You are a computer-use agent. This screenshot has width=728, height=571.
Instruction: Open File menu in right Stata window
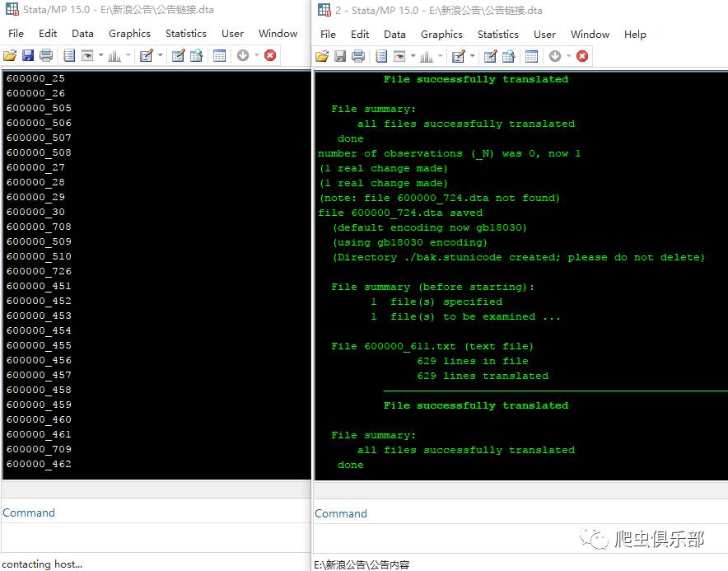tap(328, 35)
